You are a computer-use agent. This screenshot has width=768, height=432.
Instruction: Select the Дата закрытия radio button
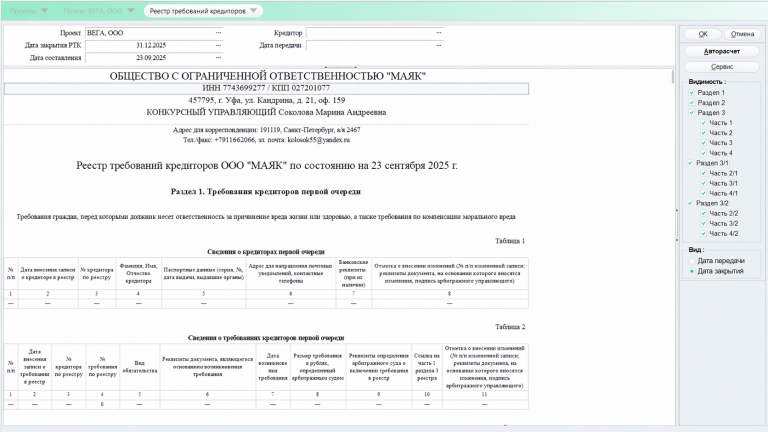692,271
